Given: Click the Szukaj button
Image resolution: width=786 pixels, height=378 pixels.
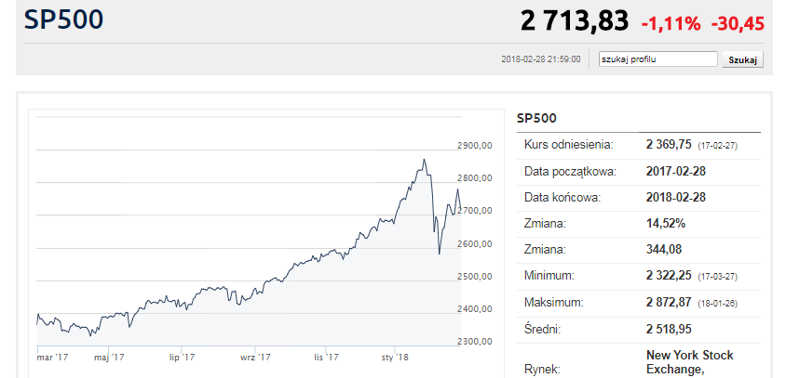Looking at the screenshot, I should (743, 60).
